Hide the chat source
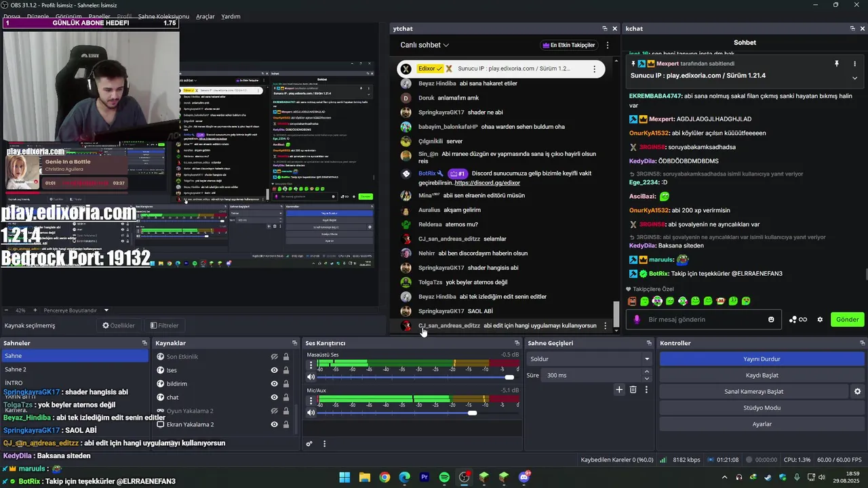The width and height of the screenshot is (868, 488). [275, 397]
